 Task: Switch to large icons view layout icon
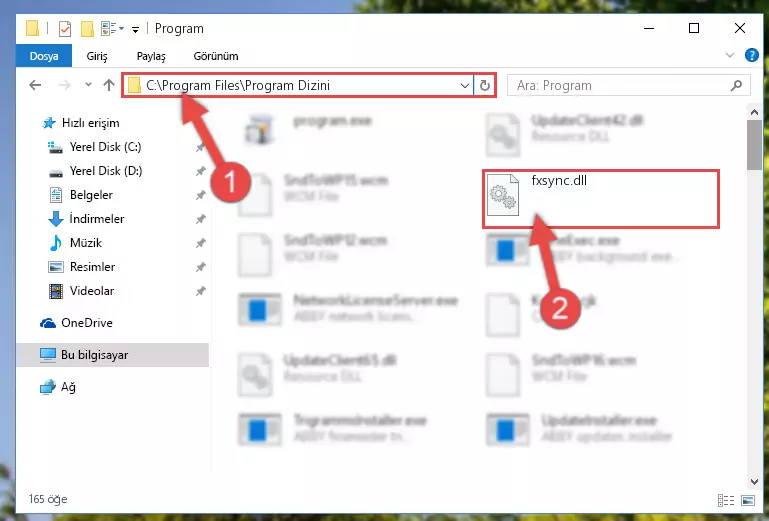pos(748,500)
